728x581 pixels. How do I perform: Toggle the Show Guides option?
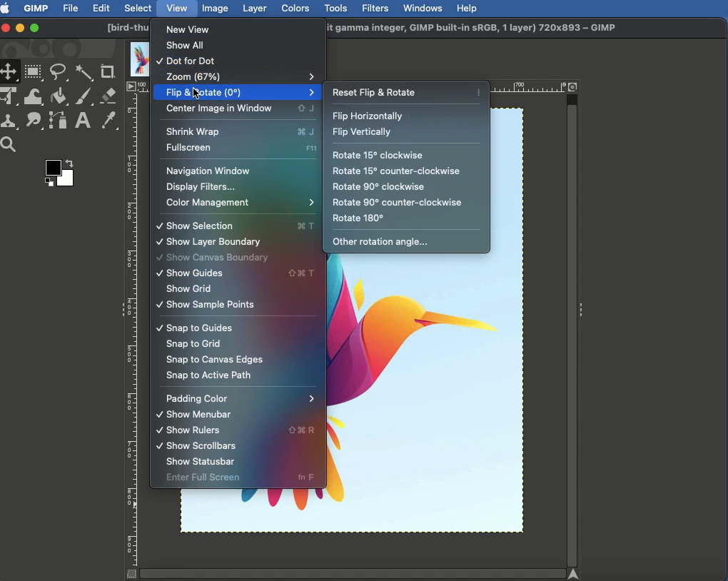click(x=195, y=274)
